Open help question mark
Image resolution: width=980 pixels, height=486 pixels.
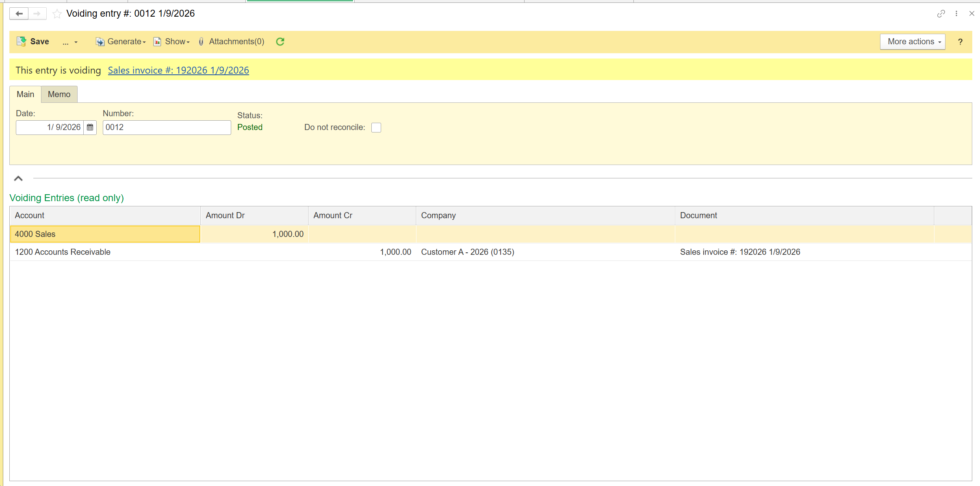960,42
